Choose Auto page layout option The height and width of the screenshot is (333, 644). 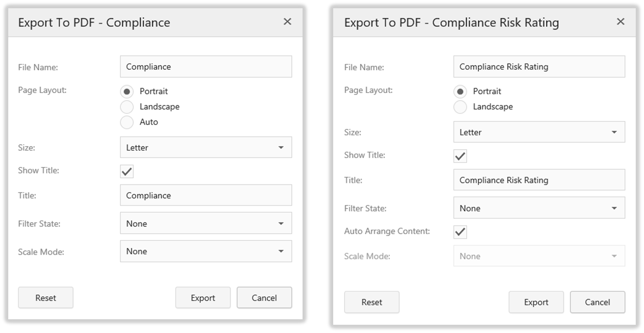(x=127, y=122)
